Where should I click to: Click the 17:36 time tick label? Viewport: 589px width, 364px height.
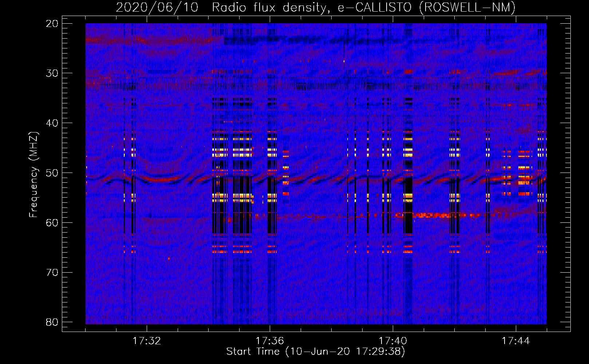pyautogui.click(x=270, y=341)
